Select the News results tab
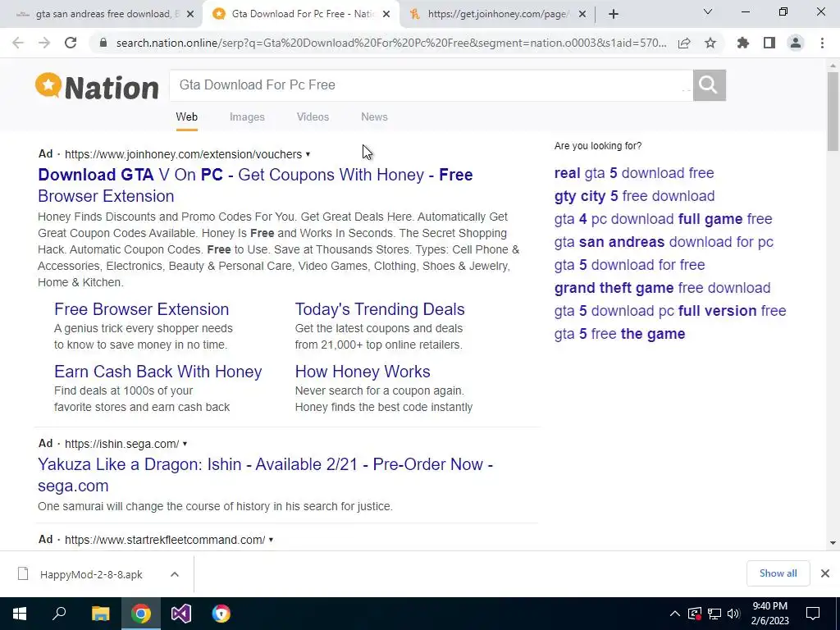This screenshot has width=840, height=630. pyautogui.click(x=374, y=116)
